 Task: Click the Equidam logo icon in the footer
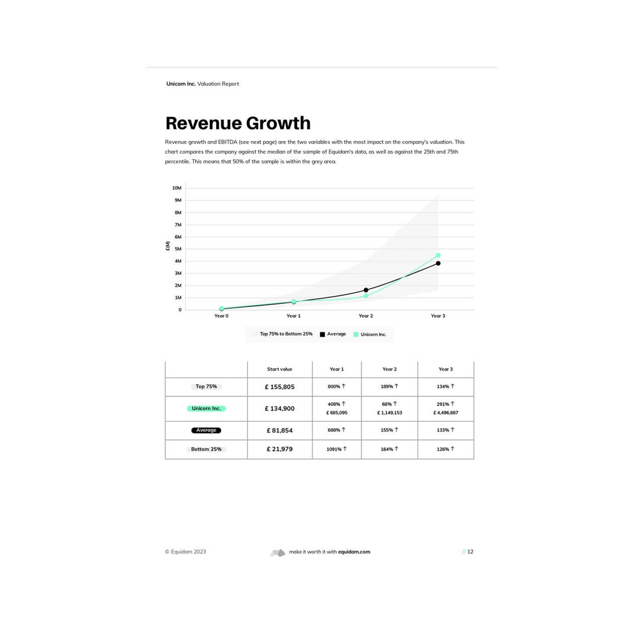click(x=278, y=552)
